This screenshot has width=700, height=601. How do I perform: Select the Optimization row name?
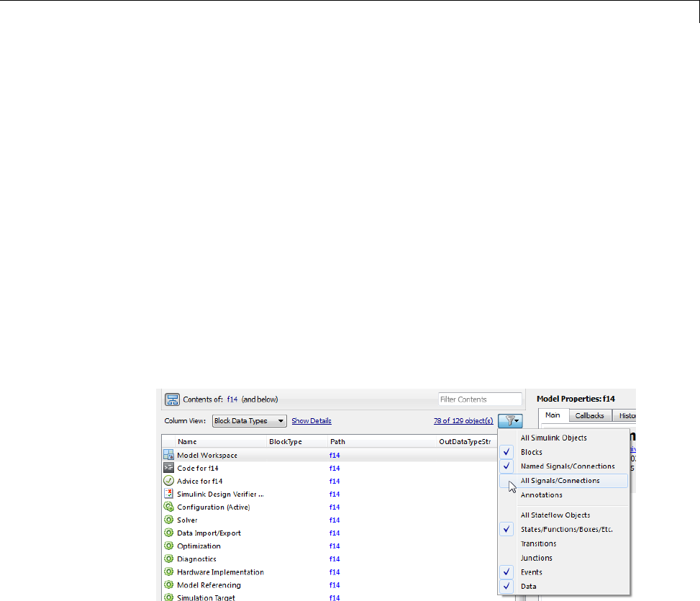(x=199, y=546)
